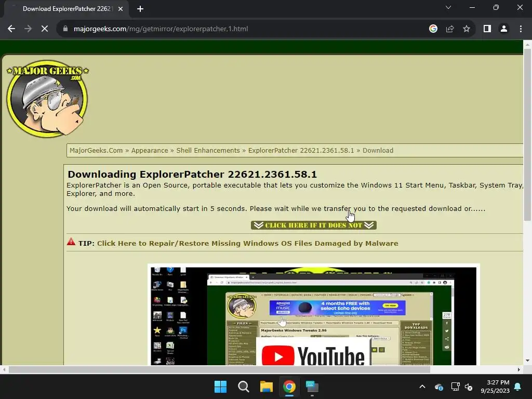Open MajorGeeks.Com breadcrumb link
The height and width of the screenshot is (399, 532).
click(x=96, y=150)
